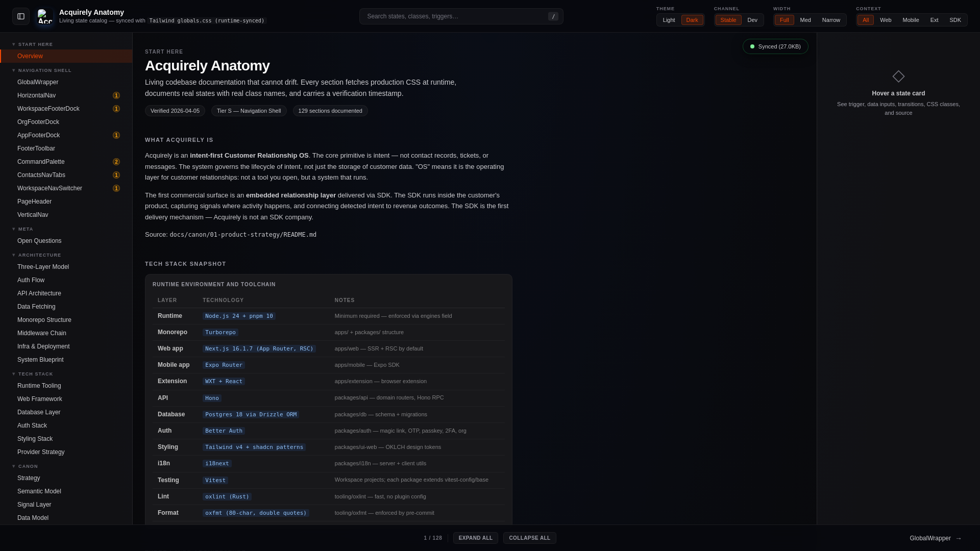Click the Verified 2026-04-05 chip
Image resolution: width=980 pixels, height=551 pixels.
(175, 111)
